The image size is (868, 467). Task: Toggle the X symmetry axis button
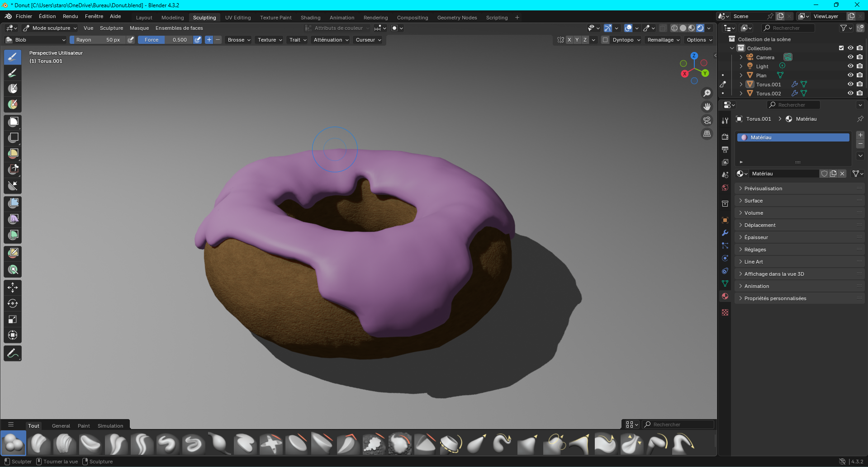pos(569,40)
